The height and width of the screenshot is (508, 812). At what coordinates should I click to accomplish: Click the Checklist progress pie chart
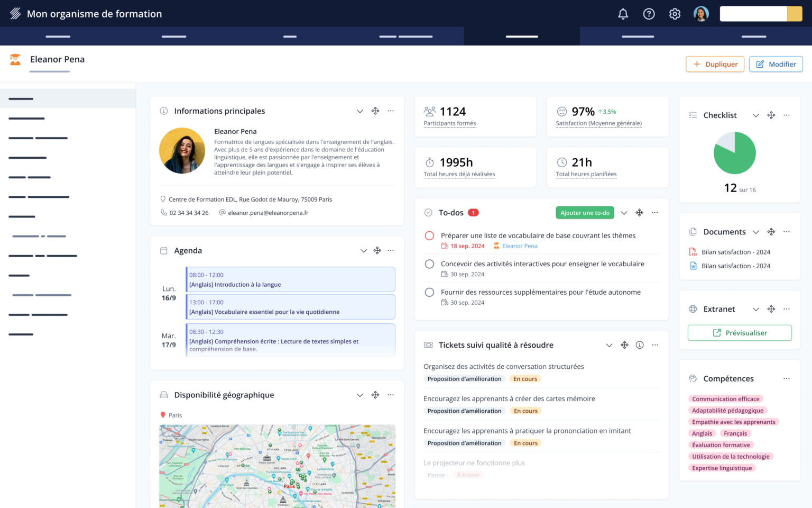coord(734,153)
